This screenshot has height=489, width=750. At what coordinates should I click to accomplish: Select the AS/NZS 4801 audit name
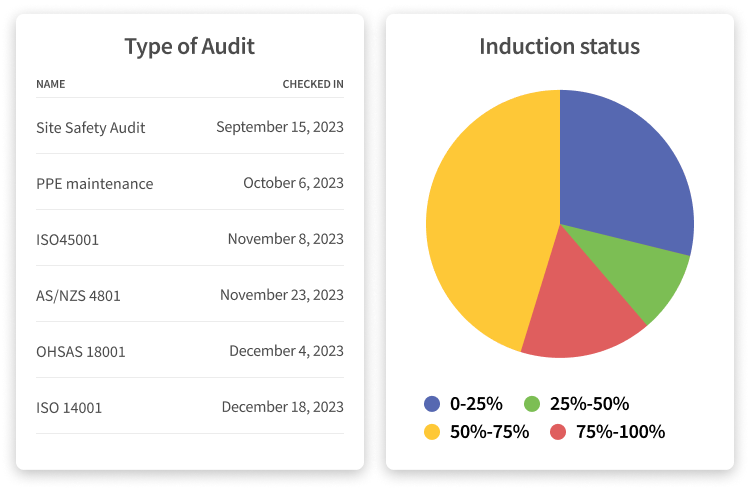click(x=78, y=296)
